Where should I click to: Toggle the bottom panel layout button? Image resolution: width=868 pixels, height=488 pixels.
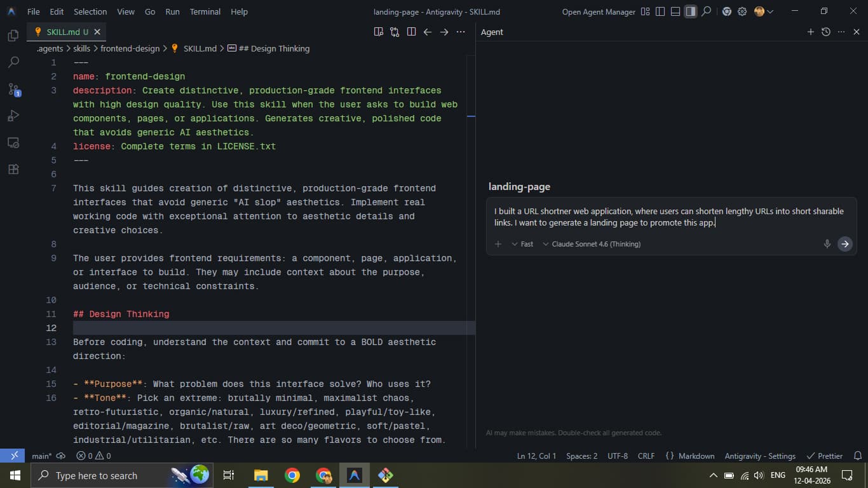pyautogui.click(x=675, y=11)
